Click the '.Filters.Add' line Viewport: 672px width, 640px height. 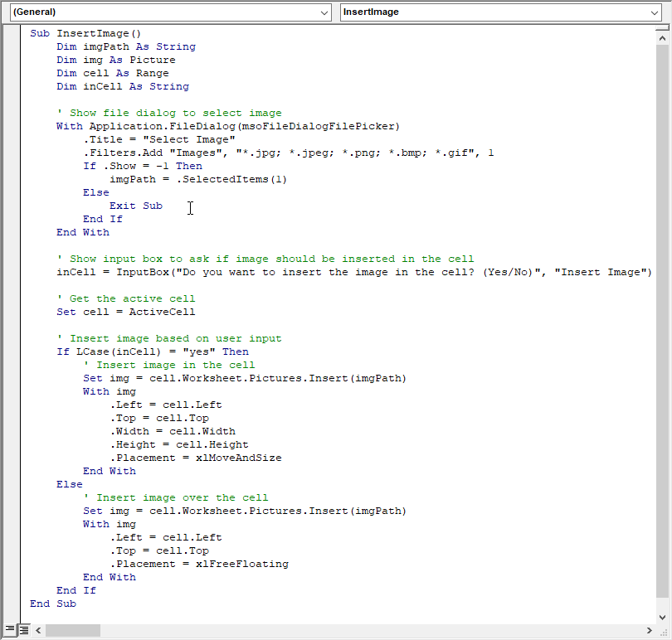(x=289, y=153)
